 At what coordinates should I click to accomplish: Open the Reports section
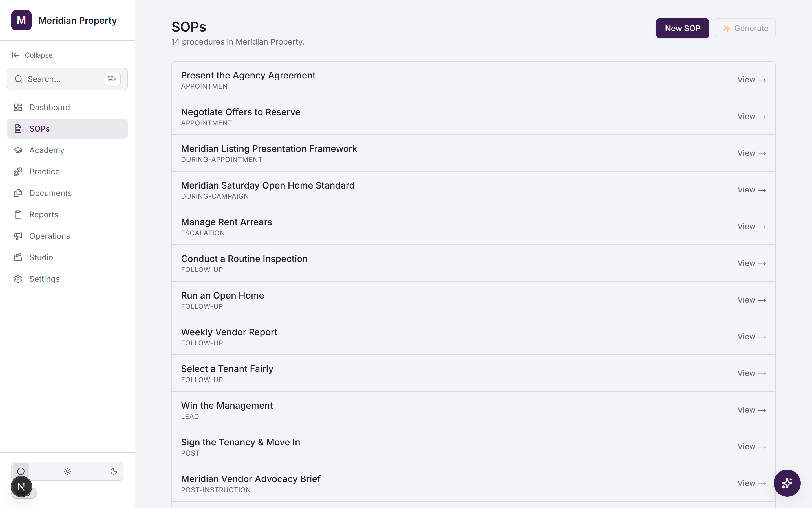pos(67,215)
